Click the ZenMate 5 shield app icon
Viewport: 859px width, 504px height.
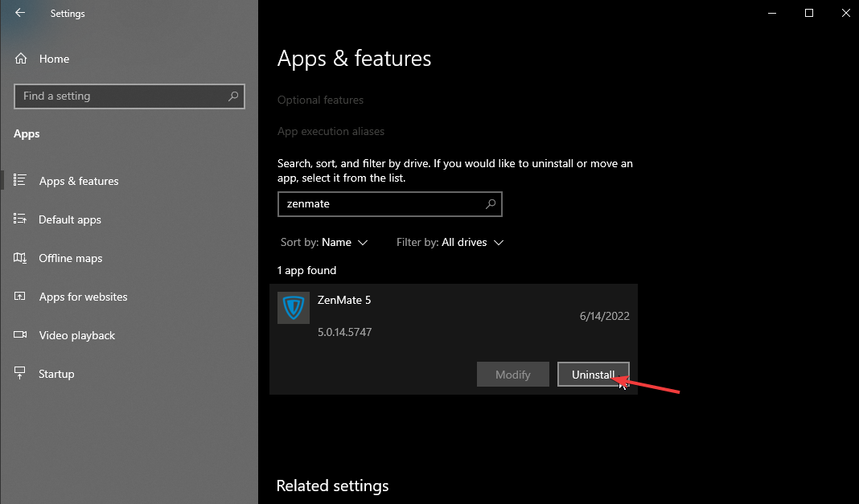coord(293,307)
